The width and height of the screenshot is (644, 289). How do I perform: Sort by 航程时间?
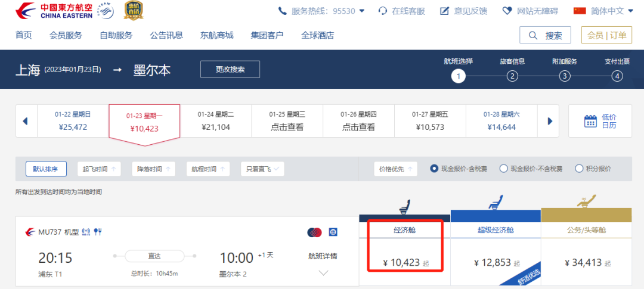tap(208, 169)
